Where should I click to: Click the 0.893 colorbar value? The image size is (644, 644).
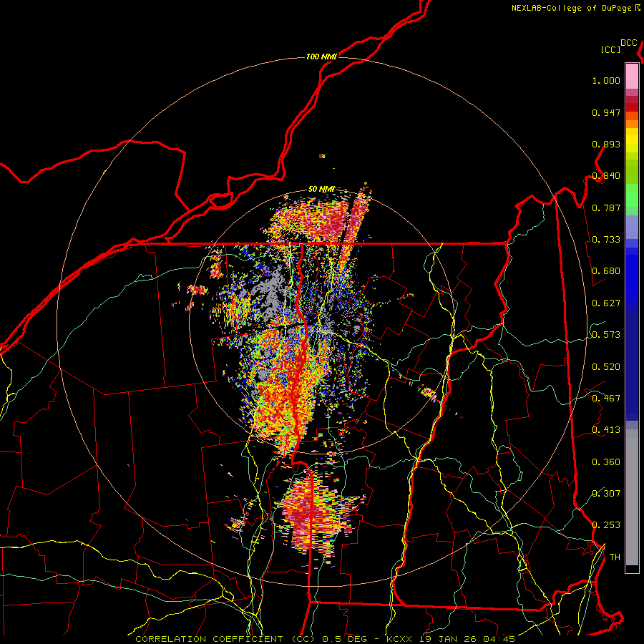[x=606, y=144]
